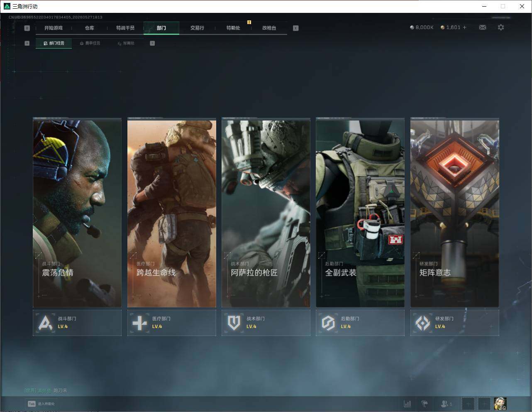Click the world chat message 跑刀来
The width and height of the screenshot is (532, 412).
[x=60, y=390]
